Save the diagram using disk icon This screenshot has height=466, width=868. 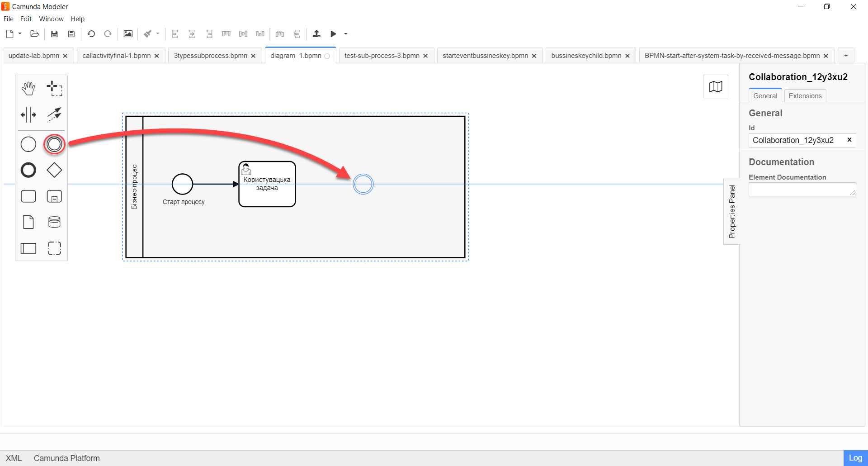coord(54,34)
